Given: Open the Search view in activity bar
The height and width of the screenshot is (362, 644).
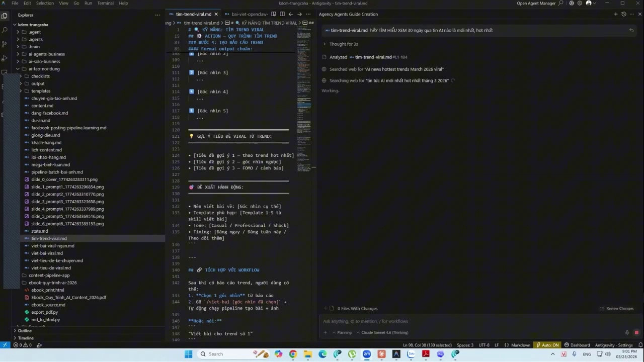Looking at the screenshot, I should coord(5,30).
